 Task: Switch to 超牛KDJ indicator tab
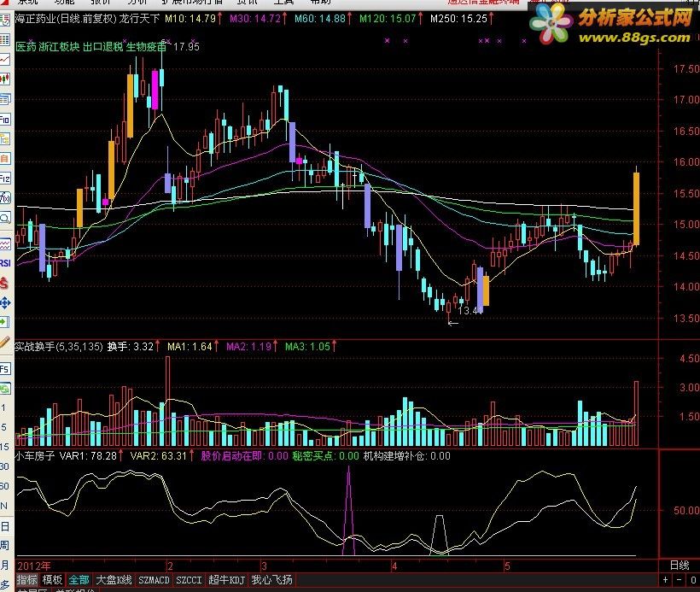[x=227, y=580]
